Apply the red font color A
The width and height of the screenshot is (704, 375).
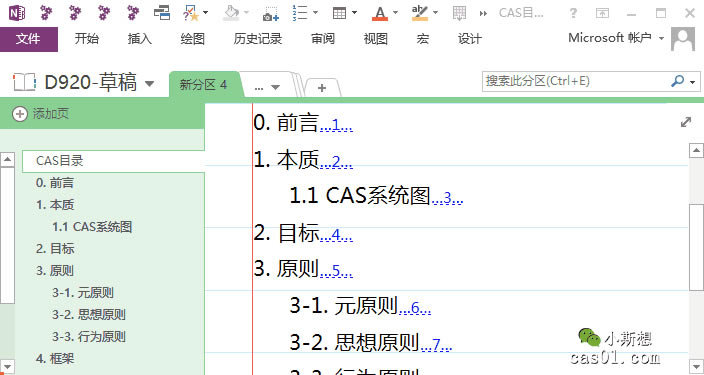coord(380,13)
